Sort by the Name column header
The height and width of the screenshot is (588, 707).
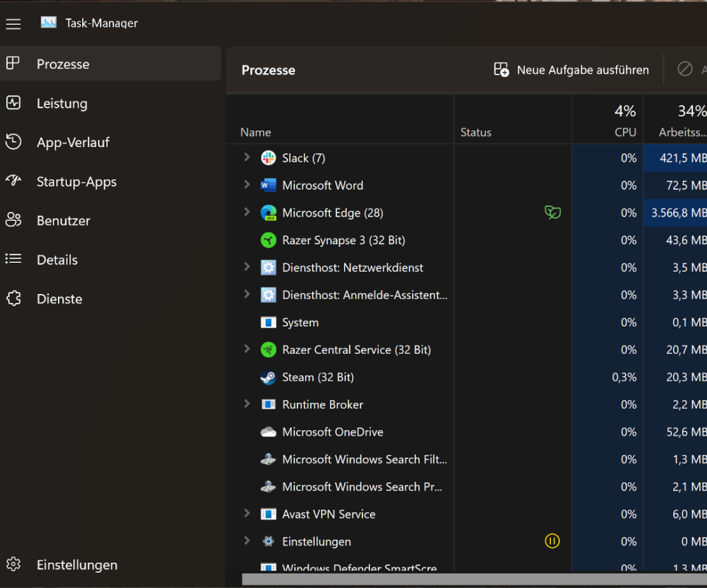pyautogui.click(x=340, y=119)
